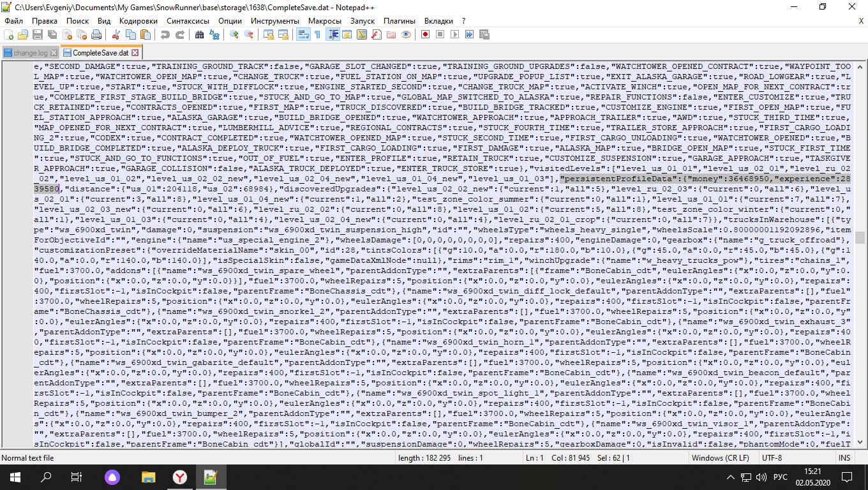The height and width of the screenshot is (490, 868).
Task: Open the Кодировки menu
Action: click(x=138, y=20)
